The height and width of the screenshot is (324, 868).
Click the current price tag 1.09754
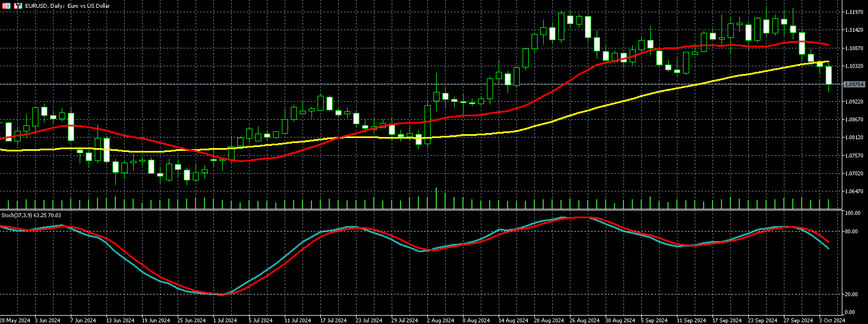(x=854, y=85)
